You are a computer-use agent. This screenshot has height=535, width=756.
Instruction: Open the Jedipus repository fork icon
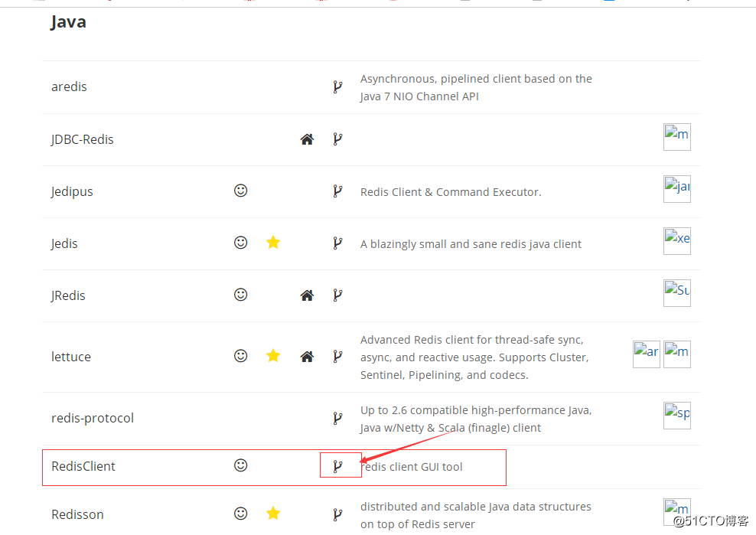tap(337, 191)
